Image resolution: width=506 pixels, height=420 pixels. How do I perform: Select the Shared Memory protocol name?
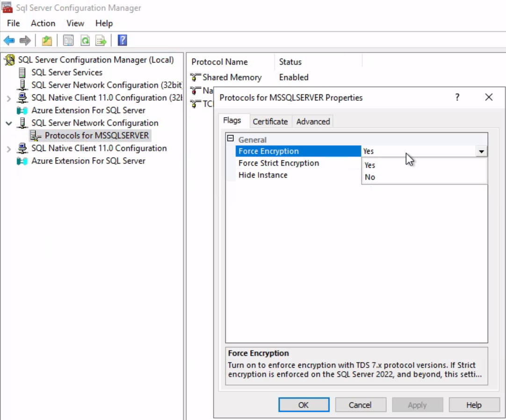pos(232,78)
